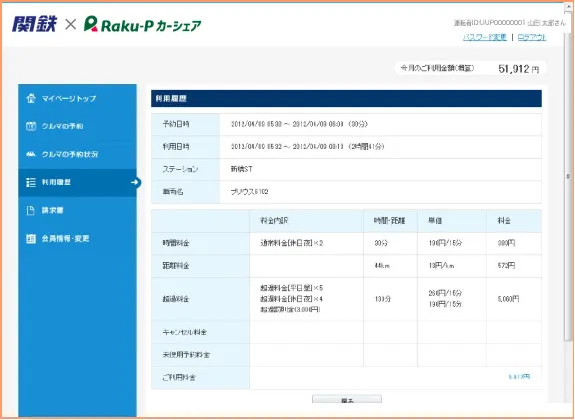Click the パスワード変更 link
The width and height of the screenshot is (575, 420).
pos(484,37)
